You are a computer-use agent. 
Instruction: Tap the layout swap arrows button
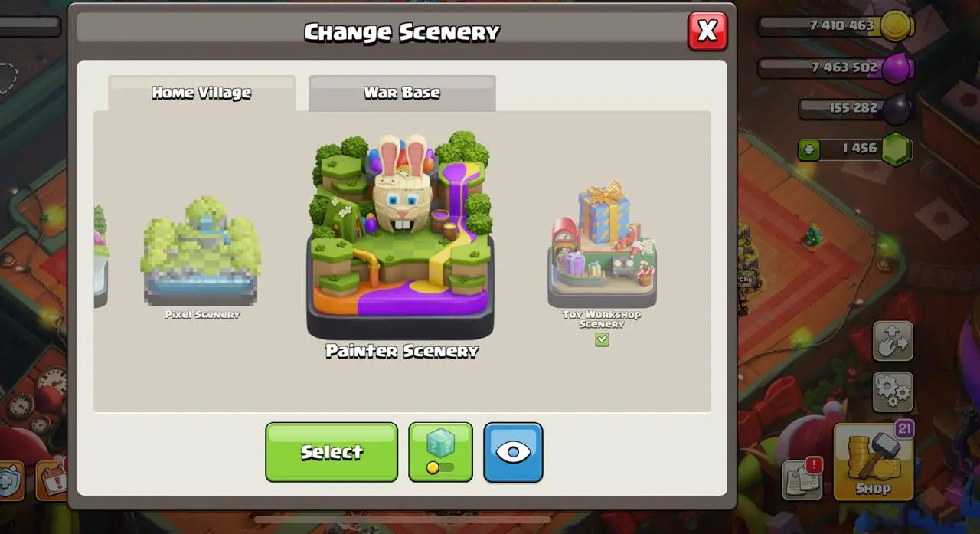click(893, 340)
